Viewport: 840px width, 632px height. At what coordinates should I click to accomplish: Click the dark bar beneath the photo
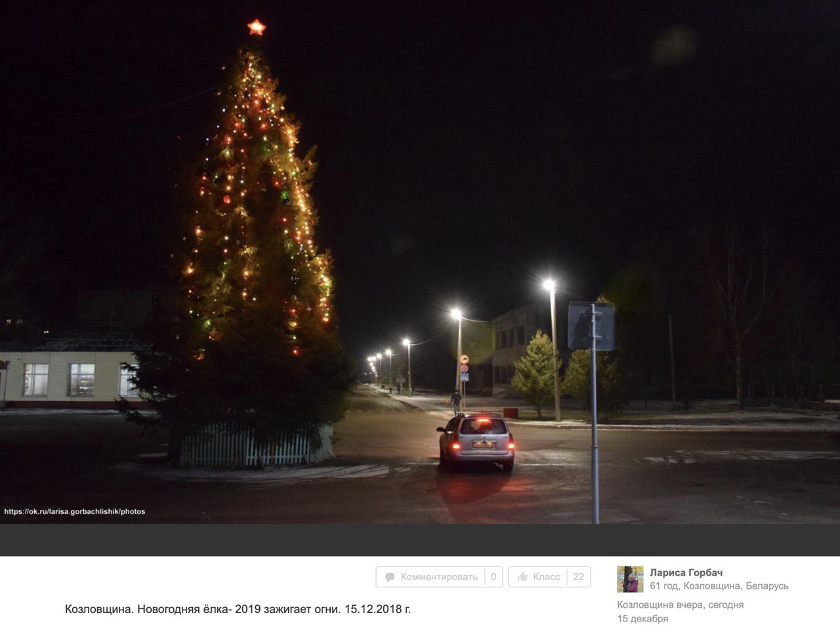(x=420, y=539)
